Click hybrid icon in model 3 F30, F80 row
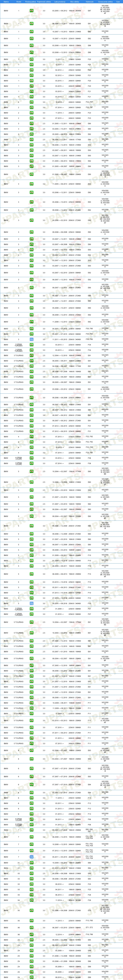This screenshot has width=123, height=980. tap(32, 339)
